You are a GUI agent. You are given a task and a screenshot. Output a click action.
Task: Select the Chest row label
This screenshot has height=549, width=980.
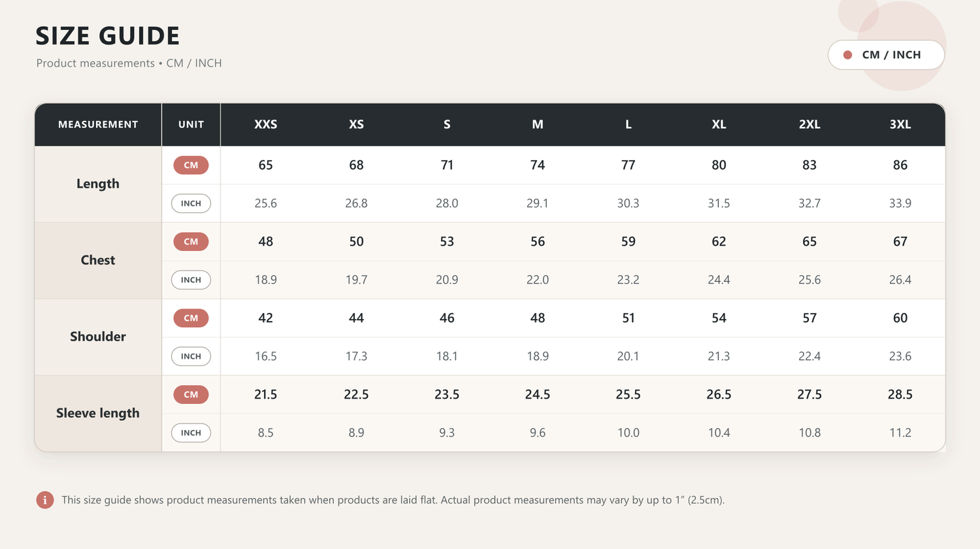(x=98, y=260)
